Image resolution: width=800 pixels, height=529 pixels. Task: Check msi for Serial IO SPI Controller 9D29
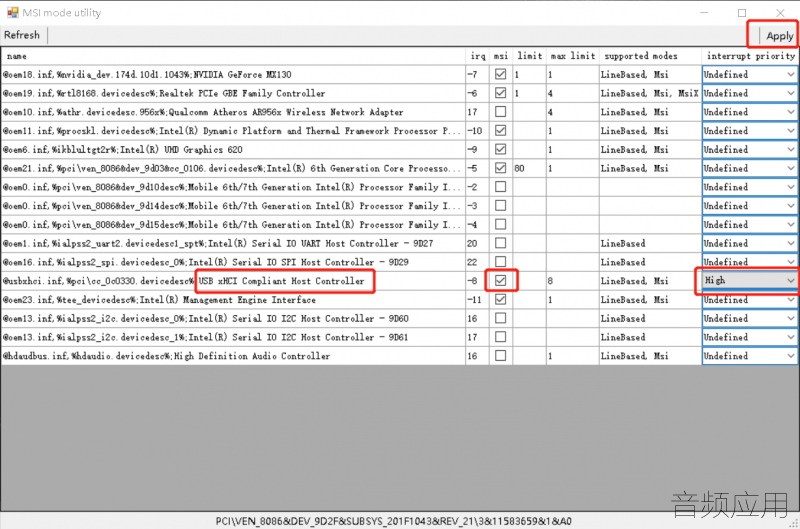[x=501, y=262]
